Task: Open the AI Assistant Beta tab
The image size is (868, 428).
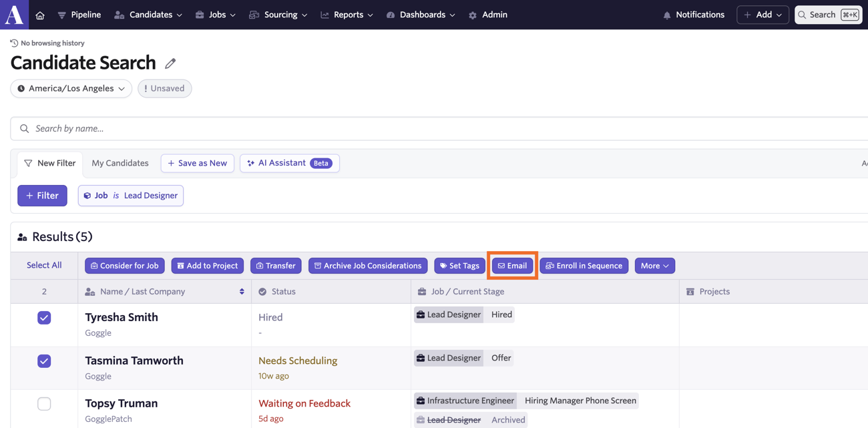Action: tap(290, 163)
